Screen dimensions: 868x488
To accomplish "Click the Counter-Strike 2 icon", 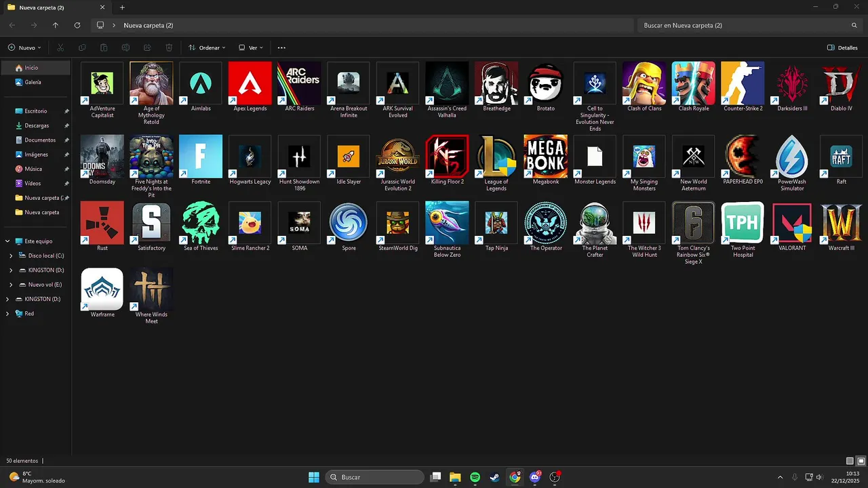I will [x=743, y=83].
